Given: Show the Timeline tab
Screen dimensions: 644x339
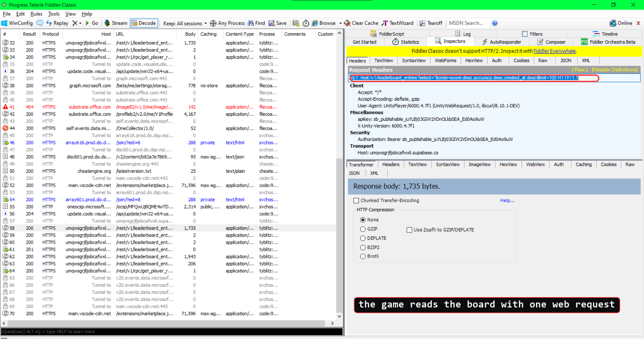Looking at the screenshot, I should 605,34.
